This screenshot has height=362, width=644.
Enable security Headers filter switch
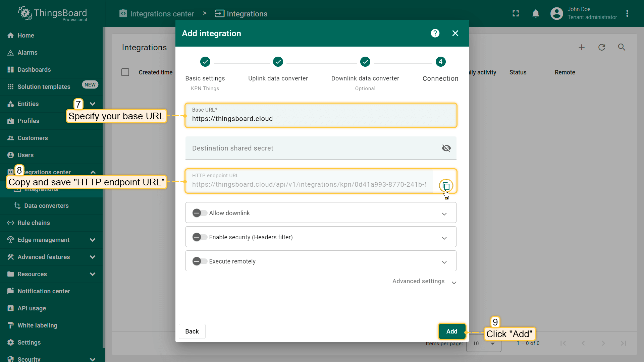click(x=200, y=237)
